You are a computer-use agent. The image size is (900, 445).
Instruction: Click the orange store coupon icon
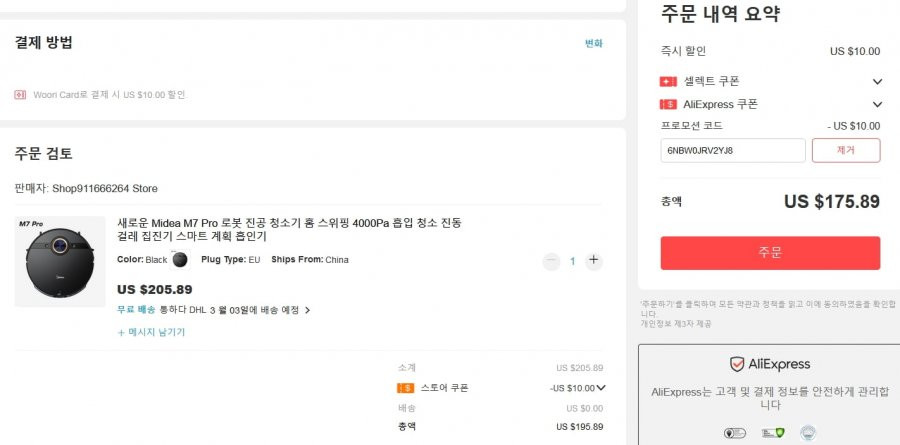[x=405, y=388]
